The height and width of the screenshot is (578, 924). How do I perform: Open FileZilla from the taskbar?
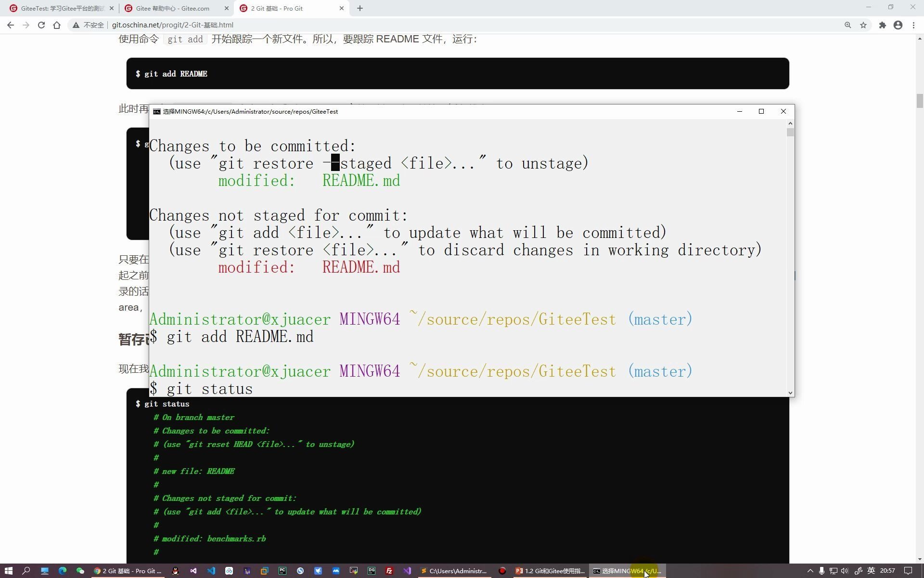click(389, 571)
